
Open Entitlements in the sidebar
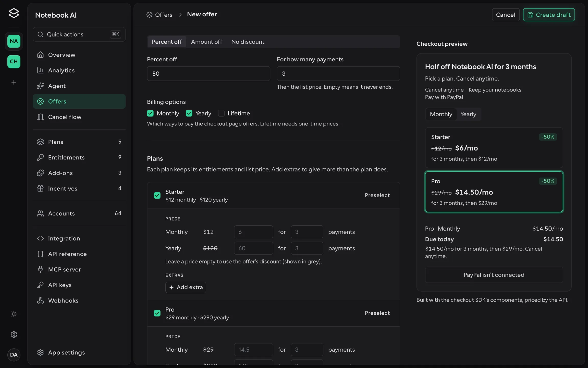[79, 157]
